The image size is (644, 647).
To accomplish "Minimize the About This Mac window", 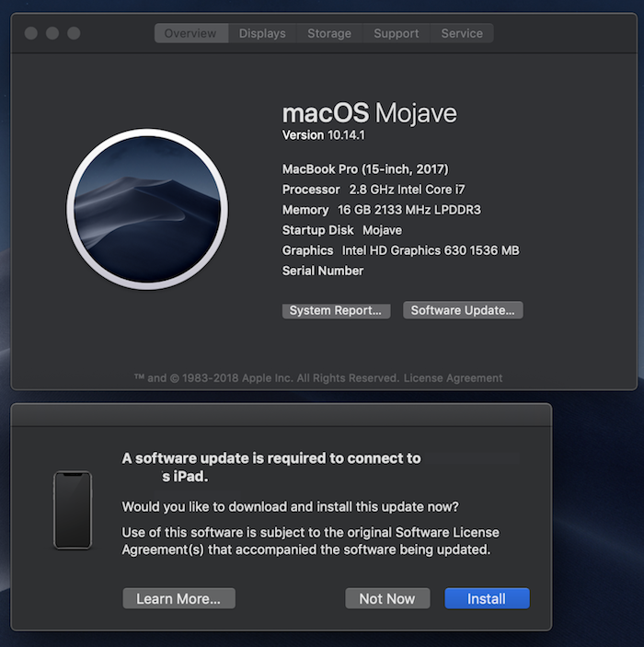I will point(52,33).
